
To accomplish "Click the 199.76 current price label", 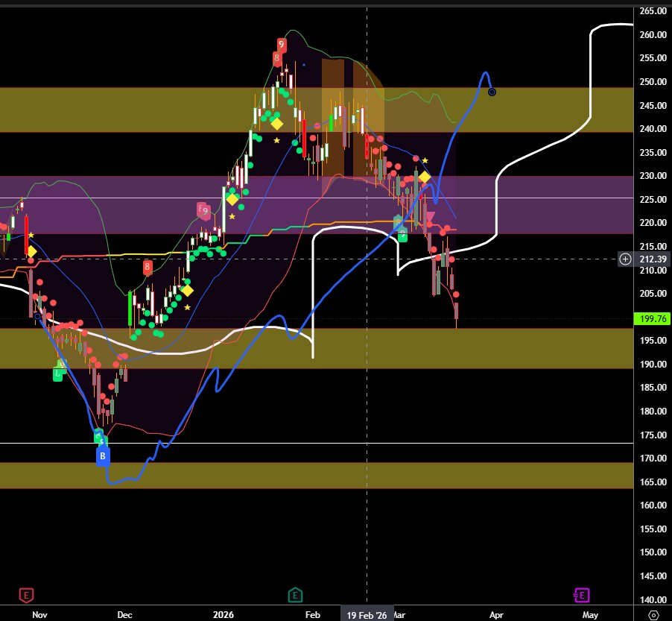I will click(x=652, y=318).
